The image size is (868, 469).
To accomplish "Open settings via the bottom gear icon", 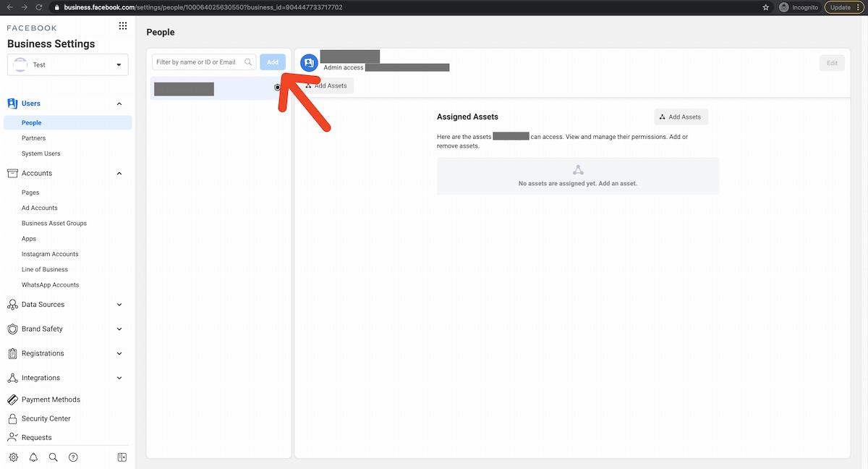I will [14, 457].
